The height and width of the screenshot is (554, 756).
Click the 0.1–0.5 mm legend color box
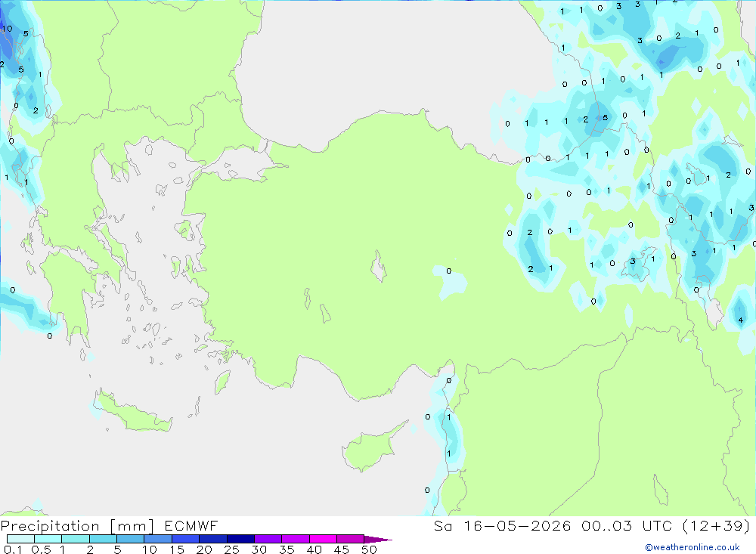[20, 539]
